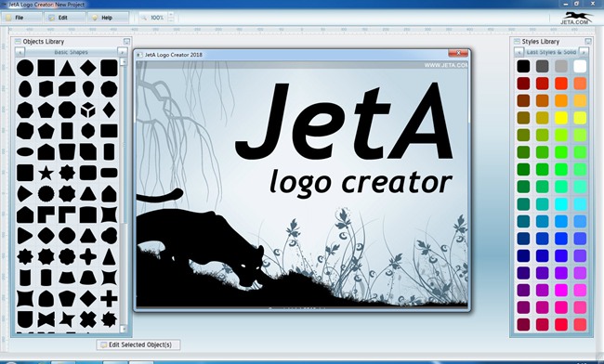Select the four-point twisted star shape
604x364 pixels.
coord(67,319)
